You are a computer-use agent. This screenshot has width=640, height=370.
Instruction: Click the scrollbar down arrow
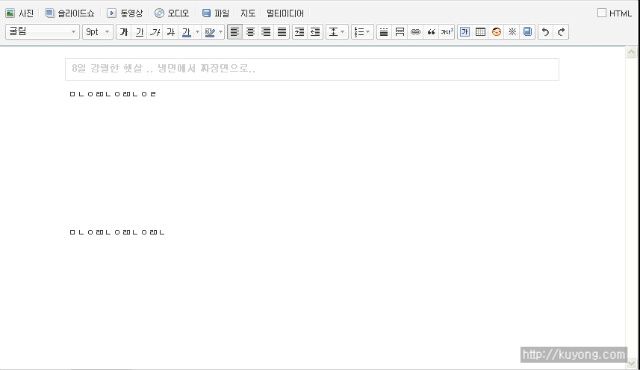pyautogui.click(x=631, y=363)
